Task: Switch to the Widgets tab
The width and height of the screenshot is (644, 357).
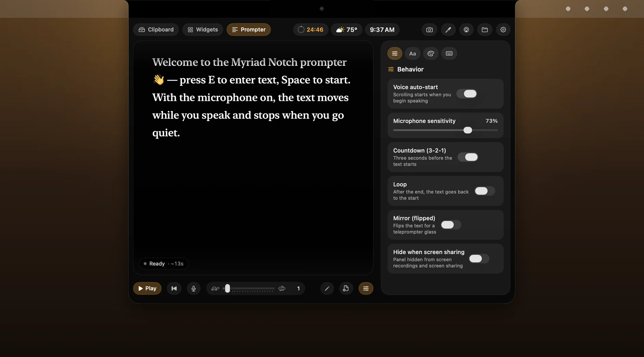Action: 202,29
